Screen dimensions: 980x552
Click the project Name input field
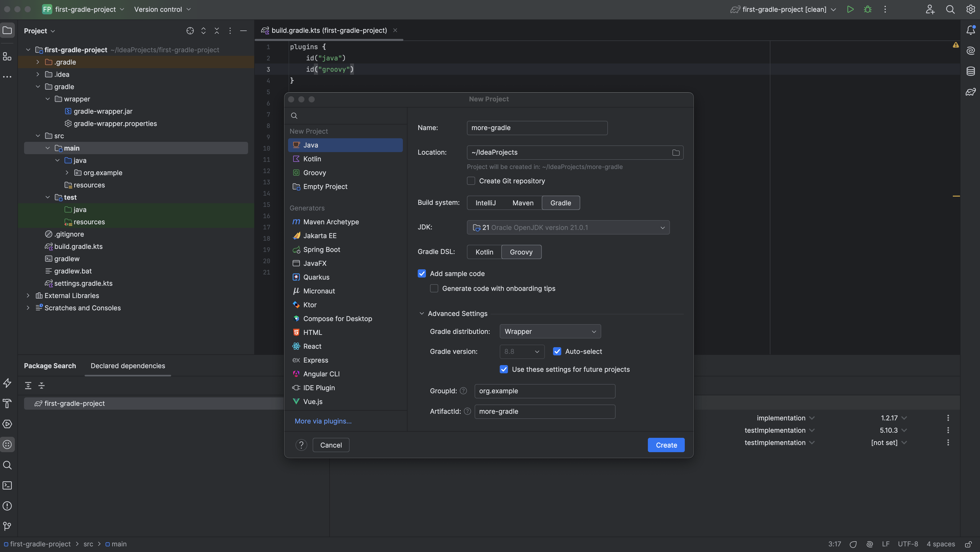(537, 128)
